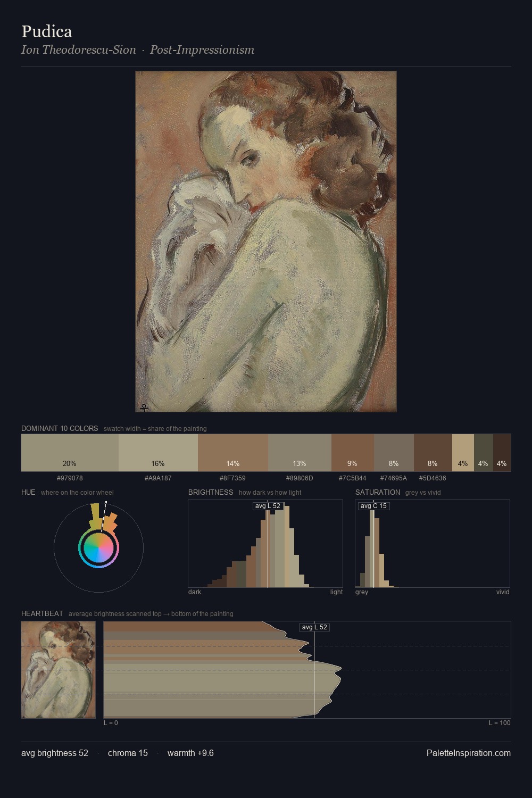Image resolution: width=532 pixels, height=798 pixels.
Task: Select the 16% swatch #A9A187
Action: [x=158, y=453]
